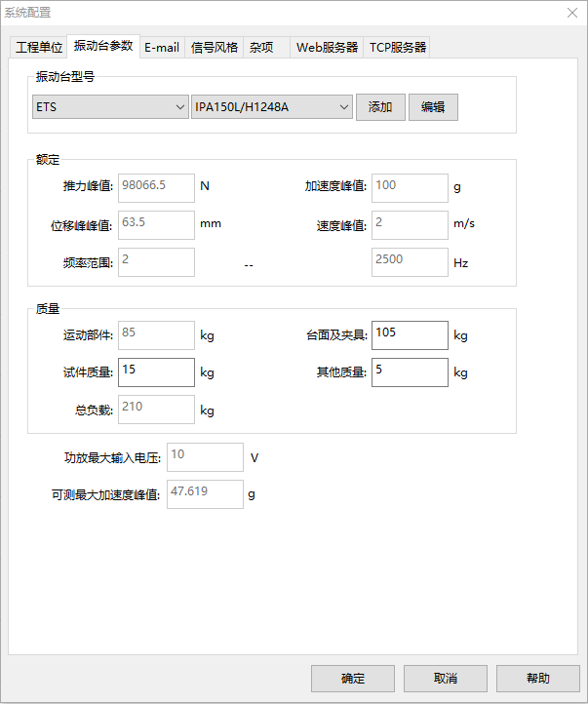Click the 可测最大加速度峰值 label
Screen dimensions: 588x704
point(106,494)
